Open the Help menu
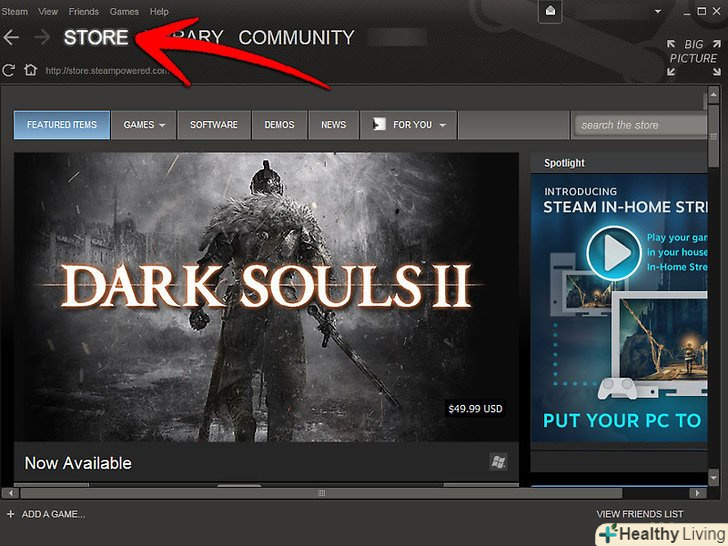The height and width of the screenshot is (546, 728). click(159, 11)
